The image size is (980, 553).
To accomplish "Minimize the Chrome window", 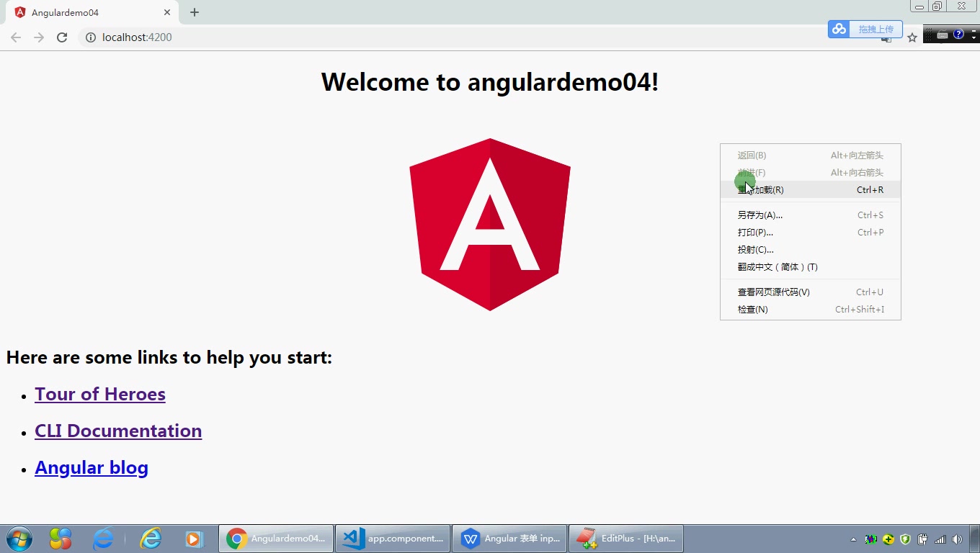I will point(919,6).
